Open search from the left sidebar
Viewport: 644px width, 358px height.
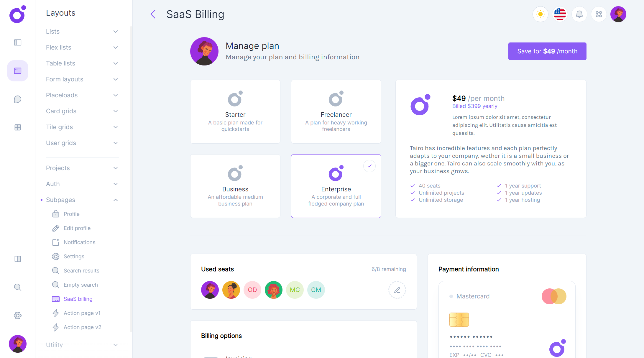pos(17,287)
